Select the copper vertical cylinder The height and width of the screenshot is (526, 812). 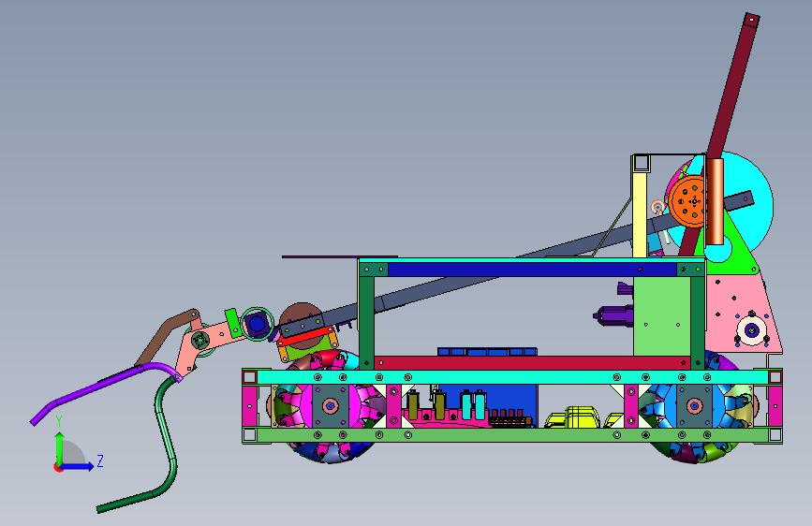point(715,201)
